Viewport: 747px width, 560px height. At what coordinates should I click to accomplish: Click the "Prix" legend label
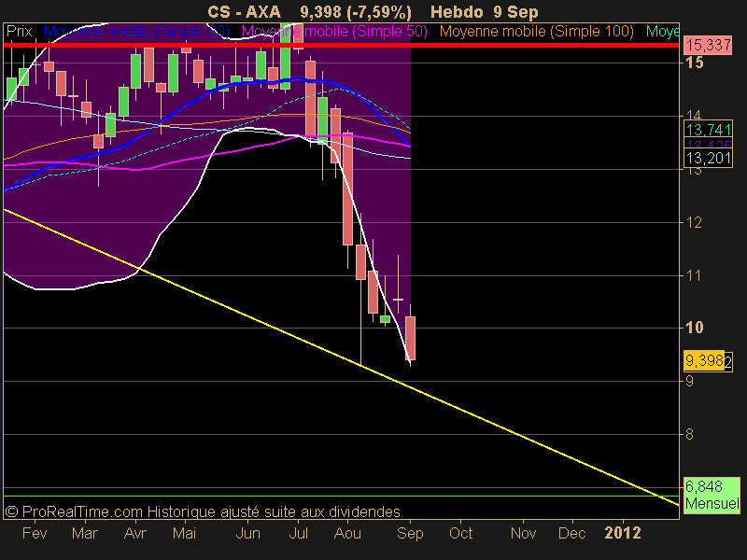click(19, 32)
